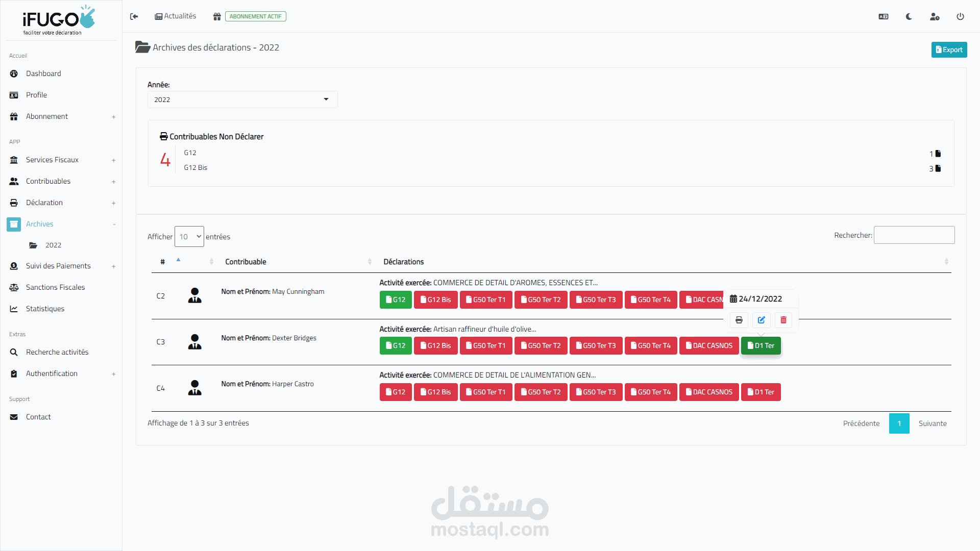Click the Export button

[949, 49]
